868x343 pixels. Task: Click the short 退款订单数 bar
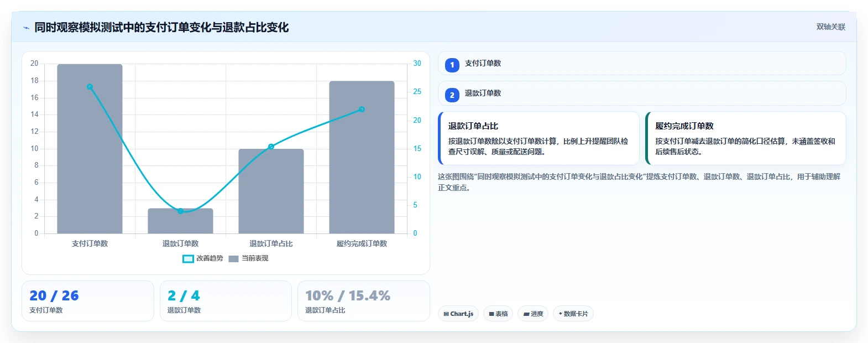(180, 221)
